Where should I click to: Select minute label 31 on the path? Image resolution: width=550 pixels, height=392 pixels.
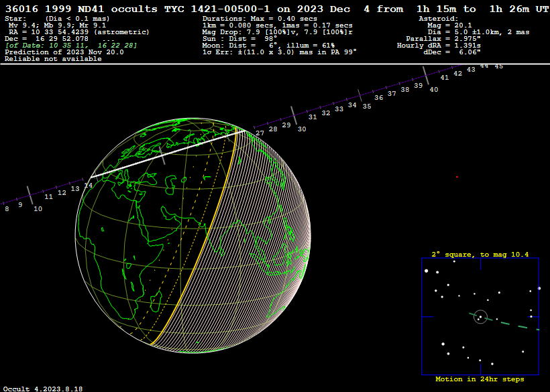(x=313, y=117)
